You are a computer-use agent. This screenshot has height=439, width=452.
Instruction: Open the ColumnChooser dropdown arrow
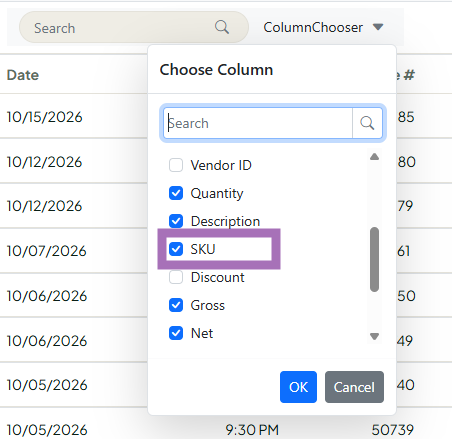coord(378,27)
